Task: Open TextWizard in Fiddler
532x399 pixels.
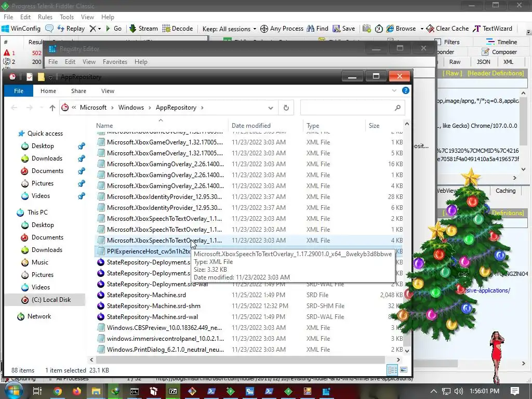Action: coord(493,29)
